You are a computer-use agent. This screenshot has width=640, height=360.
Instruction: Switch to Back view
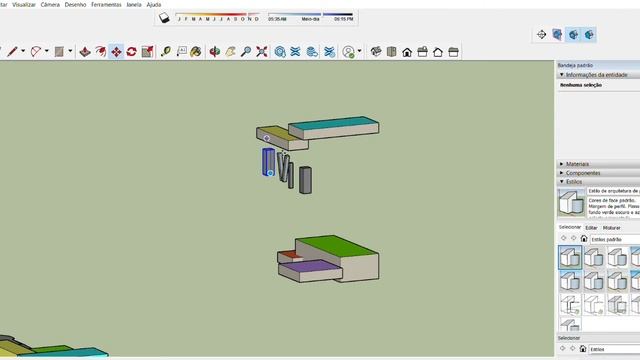438,52
